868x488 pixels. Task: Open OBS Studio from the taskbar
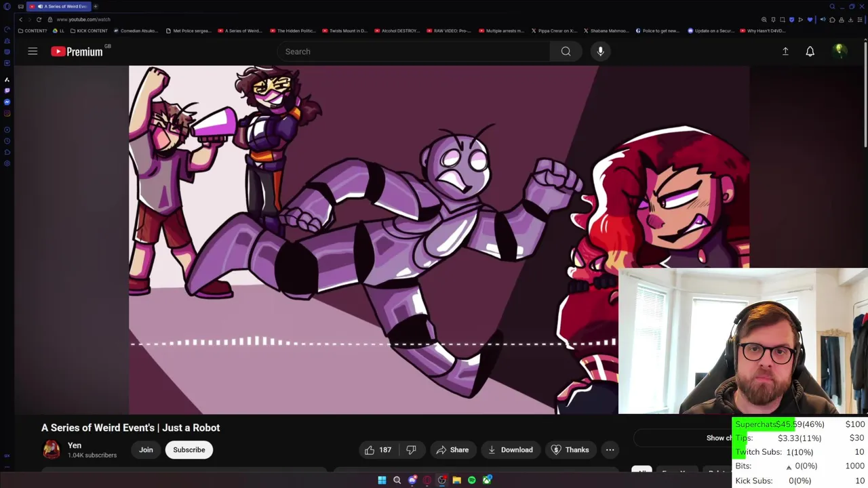pos(442,480)
